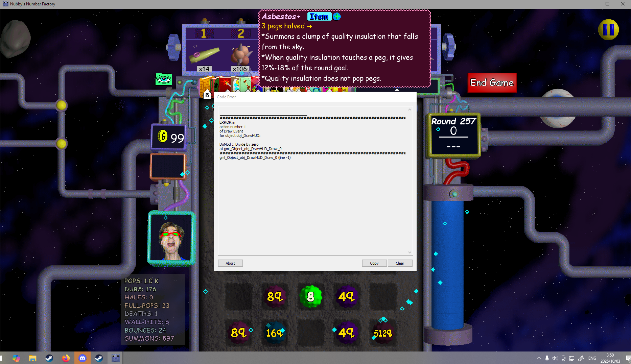Viewport: 631px width, 364px height.
Task: Click the red End Game button
Action: point(492,83)
